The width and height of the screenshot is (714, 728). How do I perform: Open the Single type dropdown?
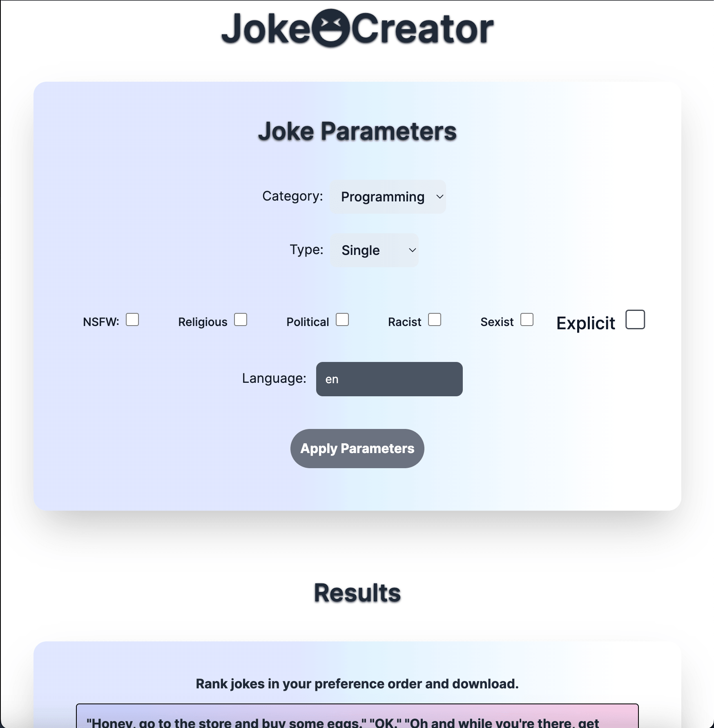[x=374, y=250]
